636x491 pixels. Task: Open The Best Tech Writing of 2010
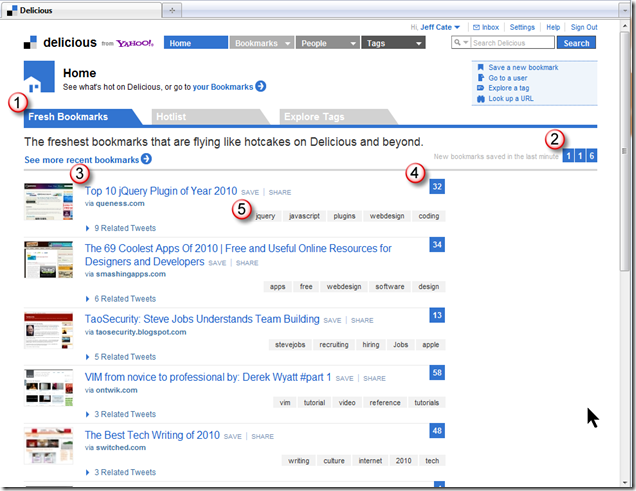[152, 435]
